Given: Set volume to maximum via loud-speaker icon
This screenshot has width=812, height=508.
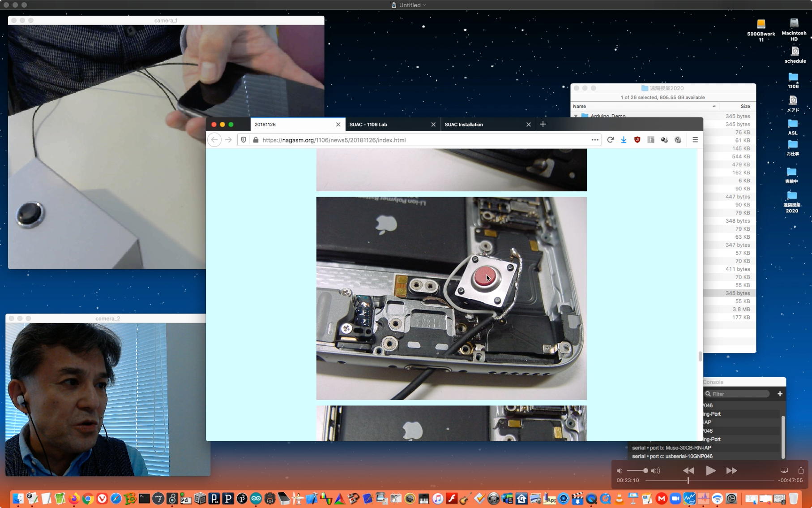Looking at the screenshot, I should (x=655, y=470).
